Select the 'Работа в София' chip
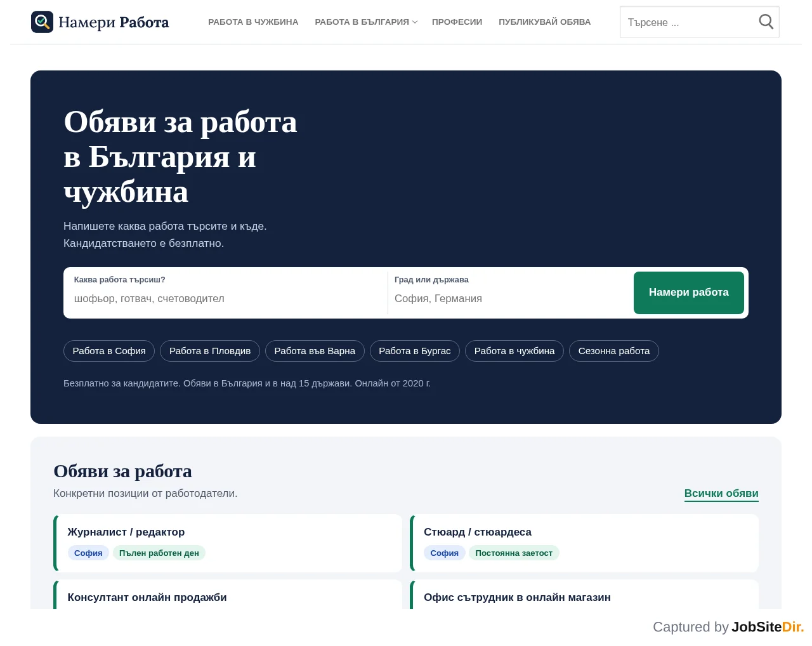The image size is (812, 646). [x=109, y=351]
